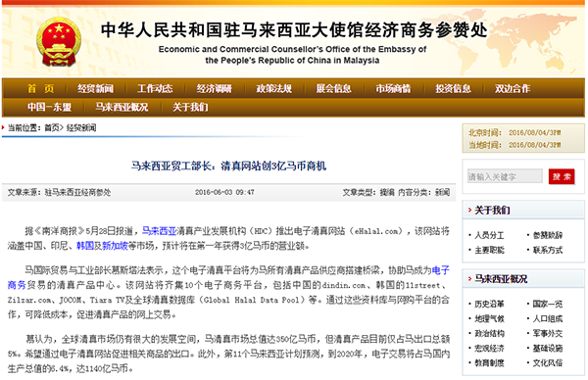Open 联系方式 sidebar link
Screen dimensions: 588x380
tap(548, 250)
